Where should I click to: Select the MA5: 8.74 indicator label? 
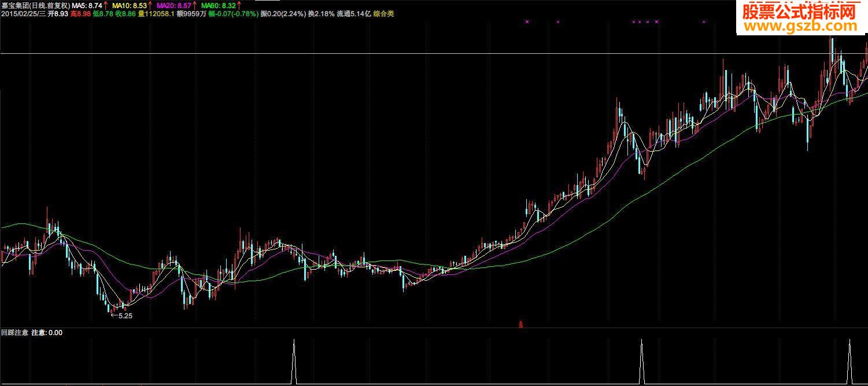point(87,5)
